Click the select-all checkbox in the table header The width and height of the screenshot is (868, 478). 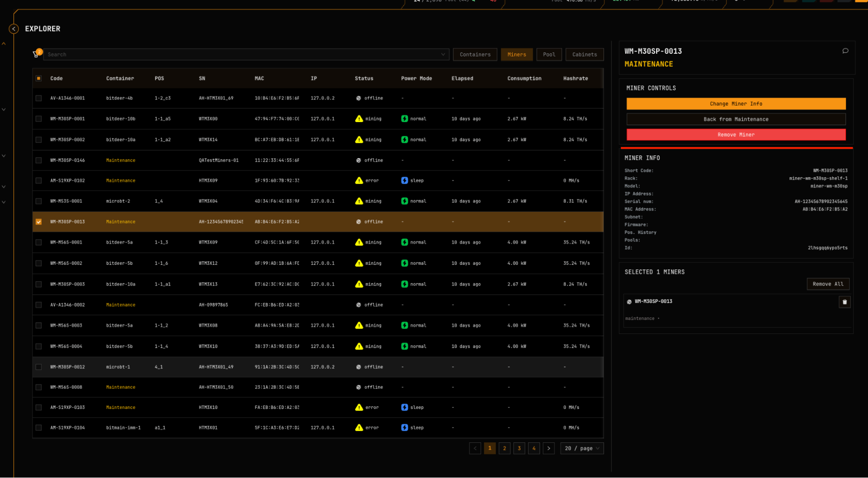[39, 78]
